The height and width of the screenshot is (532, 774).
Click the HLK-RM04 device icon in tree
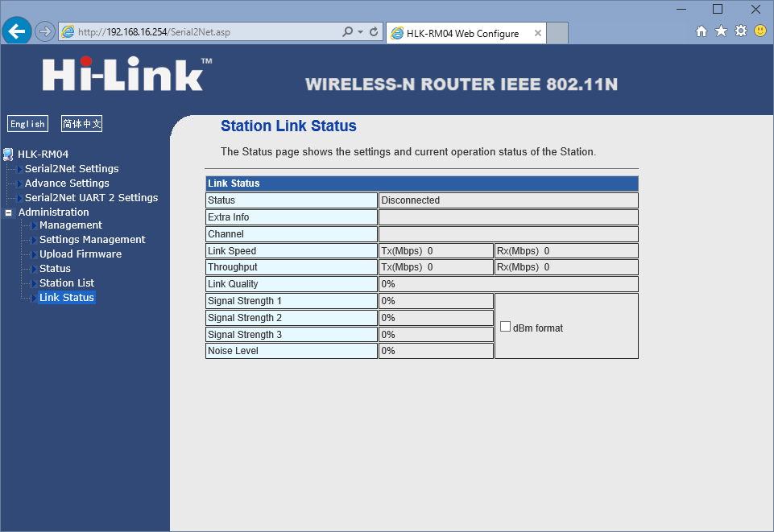[x=8, y=155]
